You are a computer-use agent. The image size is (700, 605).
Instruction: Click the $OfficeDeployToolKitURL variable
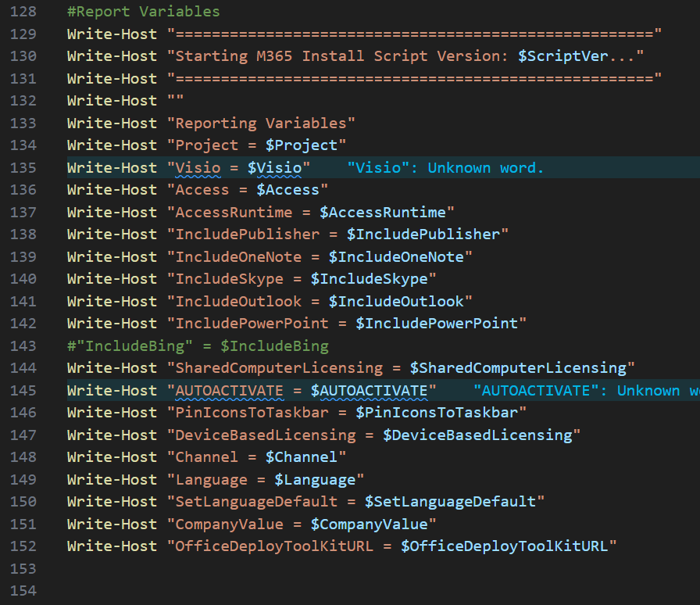click(504, 546)
